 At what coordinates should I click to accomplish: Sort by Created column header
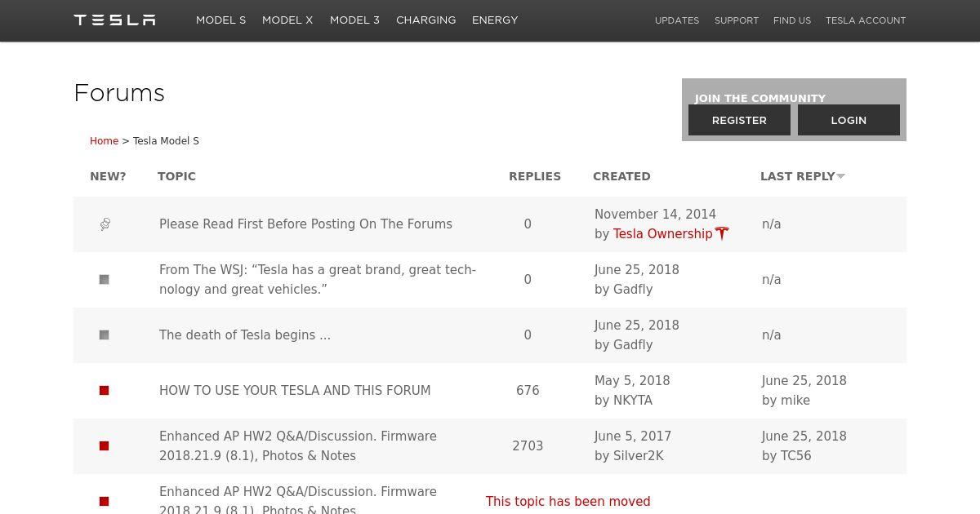point(621,176)
